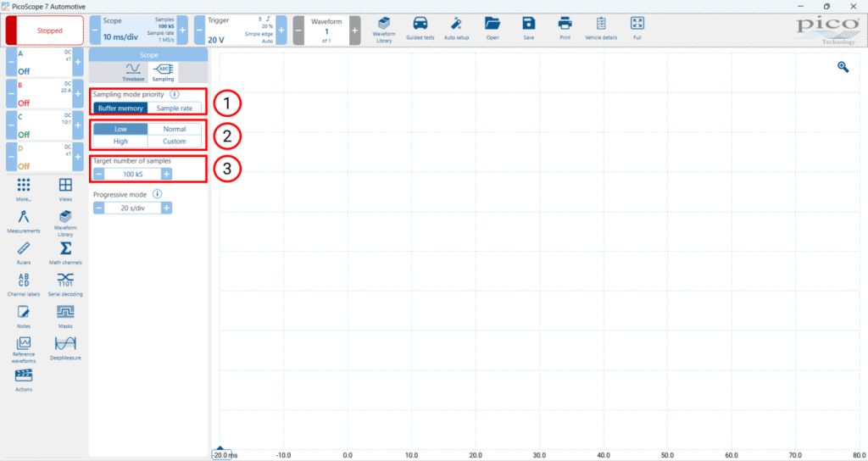The image size is (868, 461).
Task: Open Scope 10 ms/div settings panel
Action: click(x=138, y=30)
